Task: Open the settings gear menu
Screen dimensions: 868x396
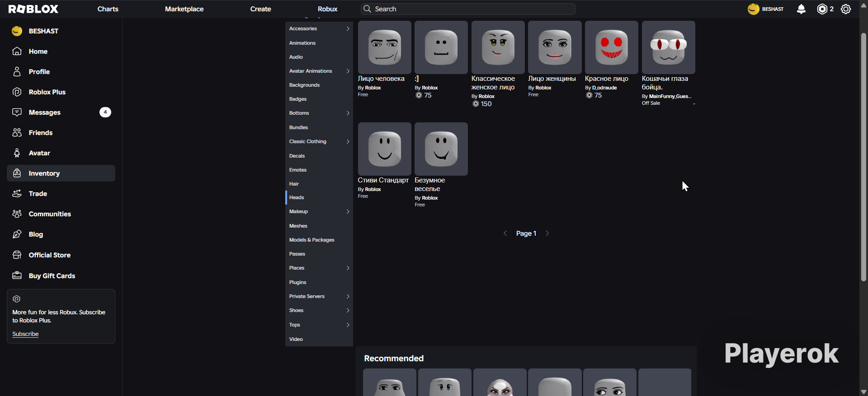Action: pyautogui.click(x=846, y=9)
